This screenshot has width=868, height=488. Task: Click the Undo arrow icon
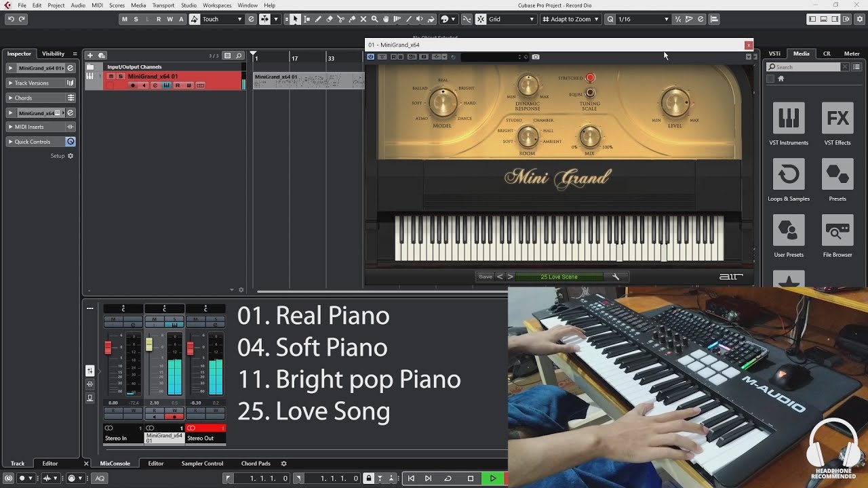(11, 19)
